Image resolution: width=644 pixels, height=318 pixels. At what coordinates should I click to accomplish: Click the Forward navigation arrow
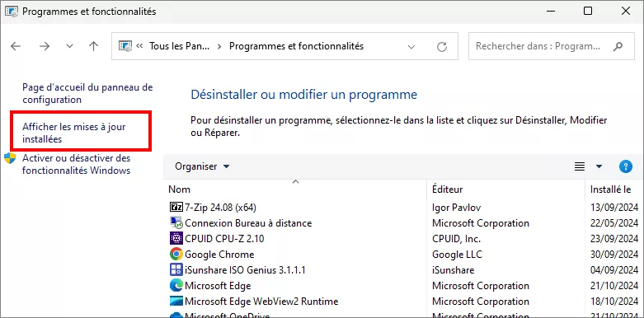tap(45, 46)
